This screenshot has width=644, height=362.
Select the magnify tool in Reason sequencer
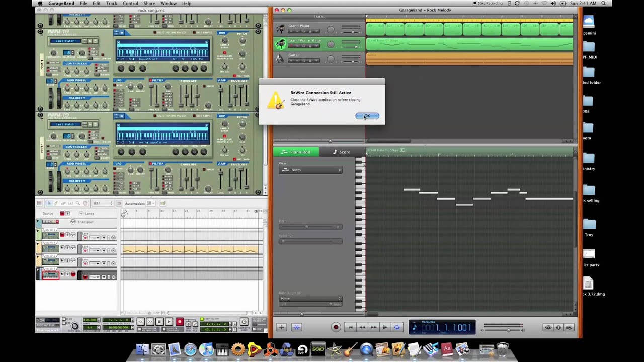(77, 203)
